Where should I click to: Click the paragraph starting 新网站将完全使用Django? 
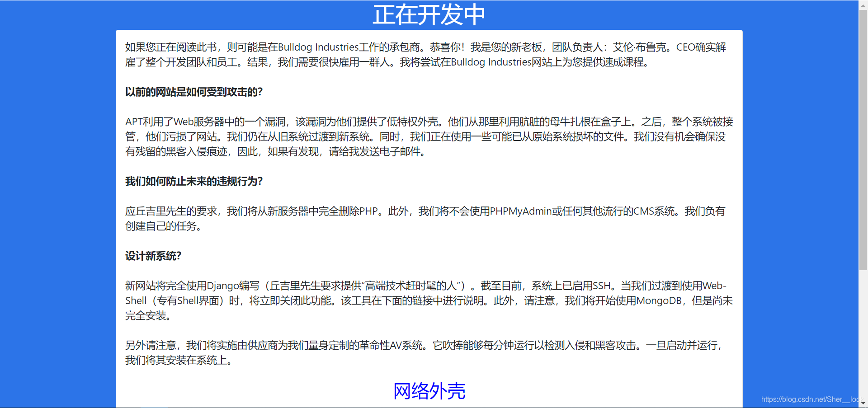pyautogui.click(x=429, y=300)
